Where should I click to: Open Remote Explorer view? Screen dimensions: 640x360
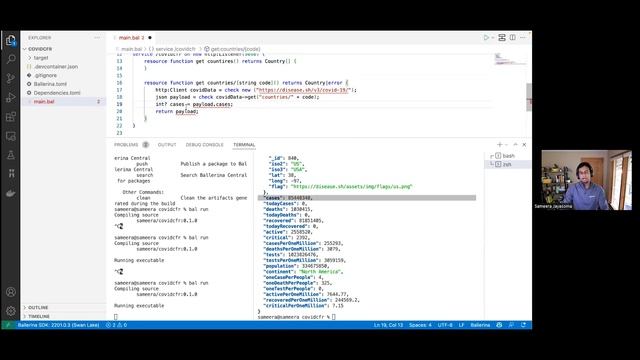(x=11, y=136)
